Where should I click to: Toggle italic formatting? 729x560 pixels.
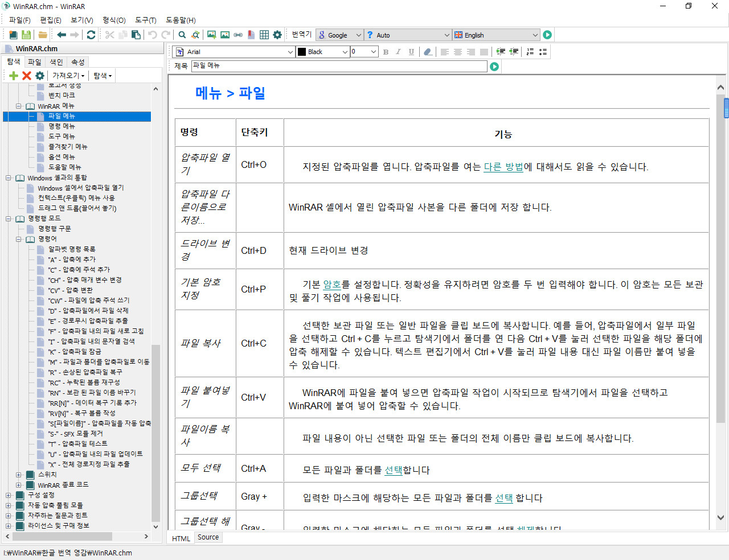pos(398,52)
